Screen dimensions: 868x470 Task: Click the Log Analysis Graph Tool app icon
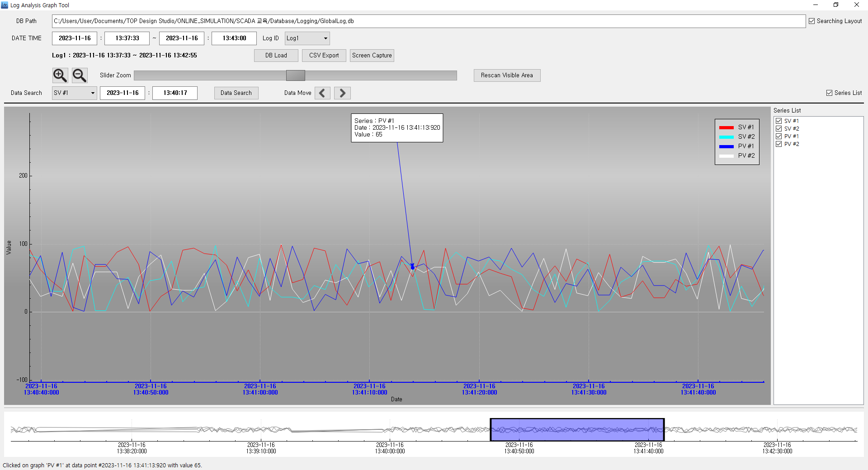(x=5, y=5)
